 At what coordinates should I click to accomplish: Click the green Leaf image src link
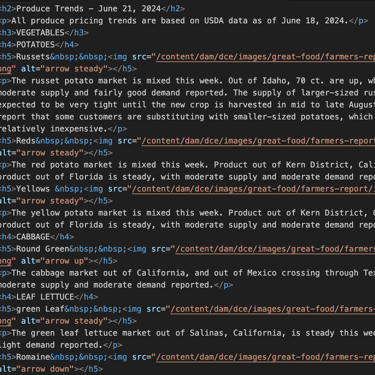[273, 309]
